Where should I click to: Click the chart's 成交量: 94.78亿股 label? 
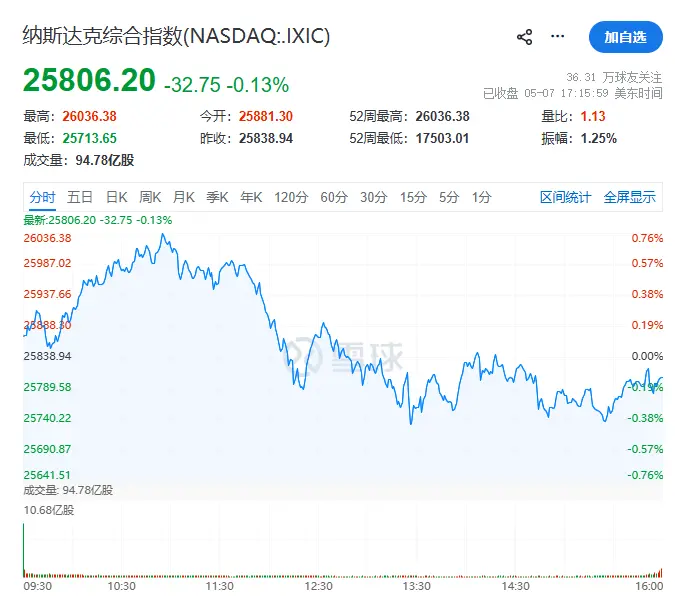[x=68, y=490]
